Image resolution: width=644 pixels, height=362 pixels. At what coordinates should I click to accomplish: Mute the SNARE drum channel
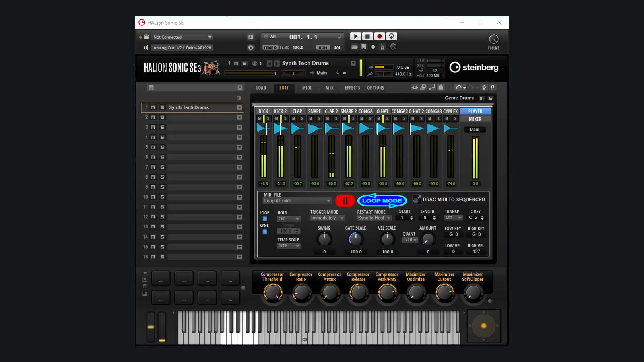click(311, 119)
